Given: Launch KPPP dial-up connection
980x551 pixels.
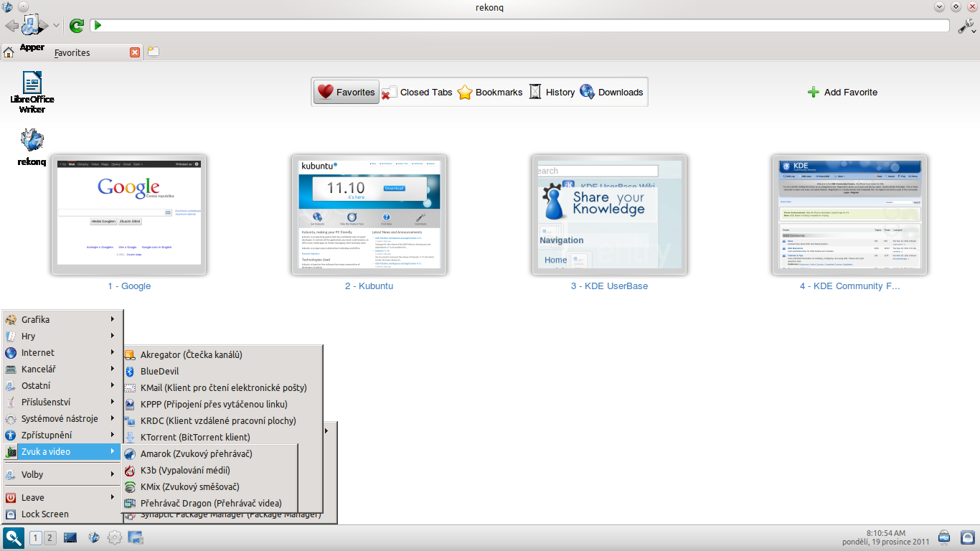Looking at the screenshot, I should click(x=222, y=404).
